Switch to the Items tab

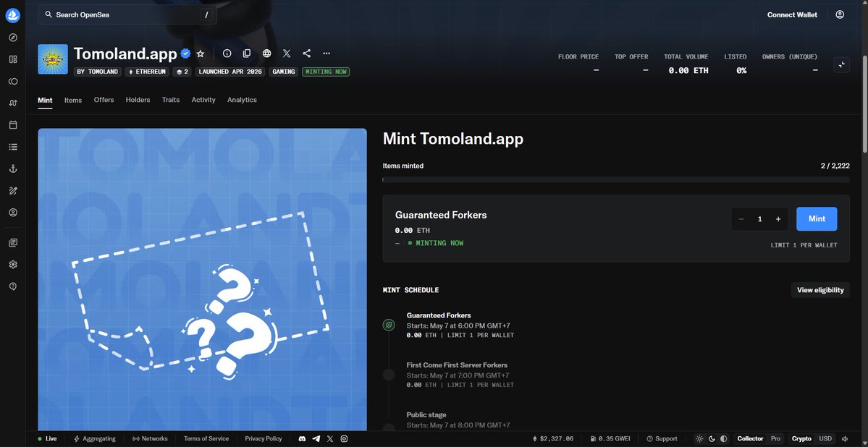point(73,100)
